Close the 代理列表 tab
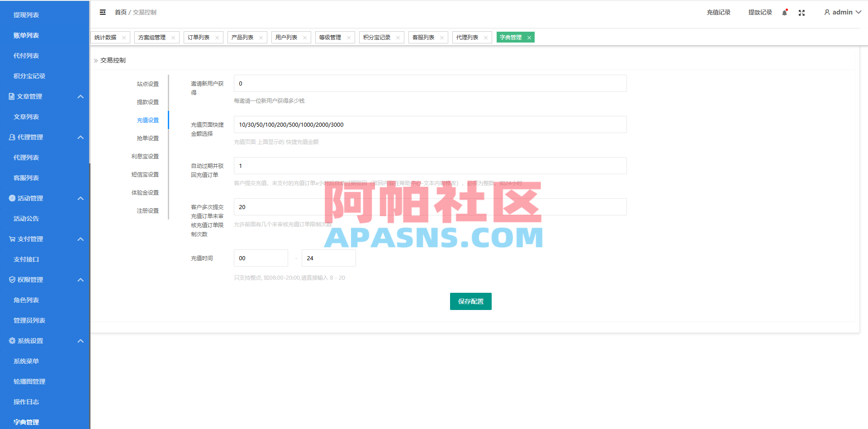Image resolution: width=868 pixels, height=429 pixels. 486,38
